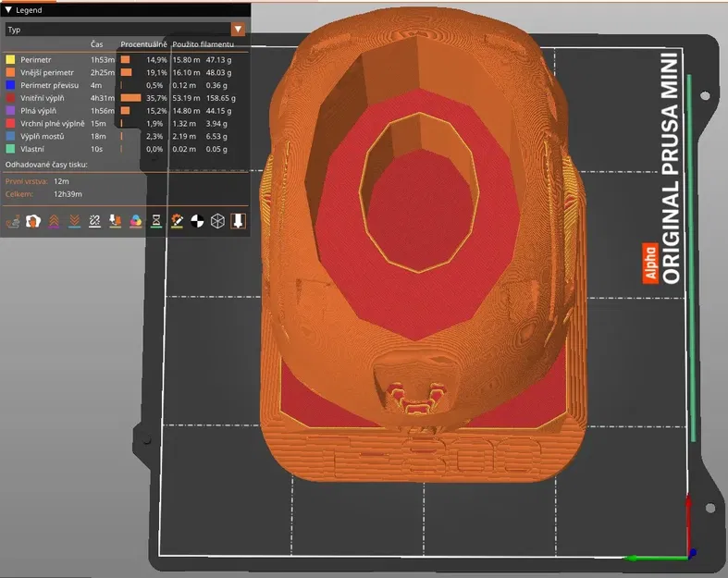Click the 19,1% percentage value

click(156, 72)
